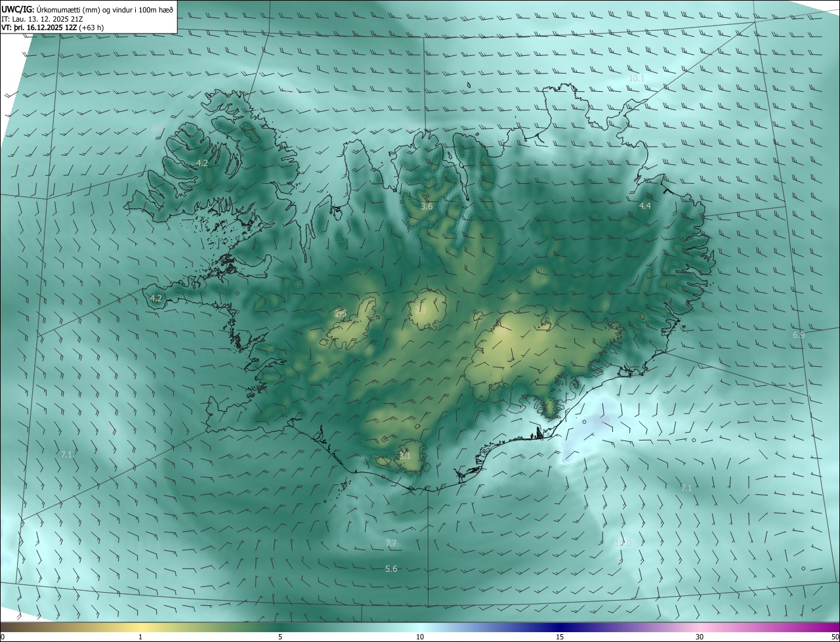Click the legend tick label 50
Image resolution: width=840 pixels, height=642 pixels.
pyautogui.click(x=835, y=637)
